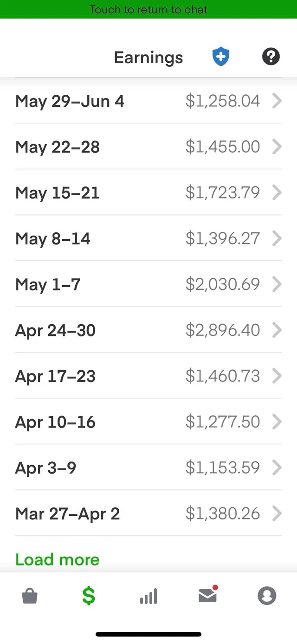Open the May 15–21 earnings row
297x644 pixels.
click(148, 192)
